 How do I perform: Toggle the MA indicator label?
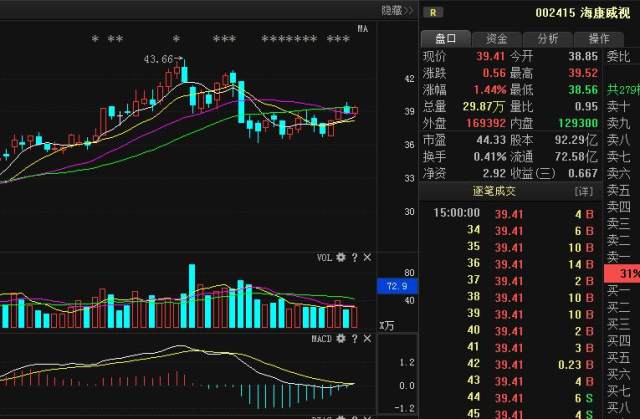tap(363, 29)
